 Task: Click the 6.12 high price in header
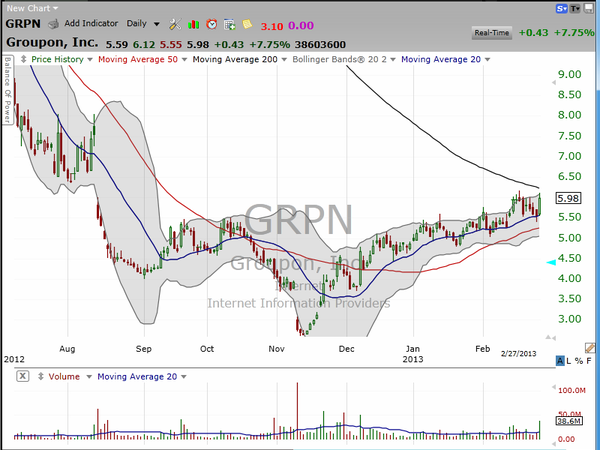144,45
